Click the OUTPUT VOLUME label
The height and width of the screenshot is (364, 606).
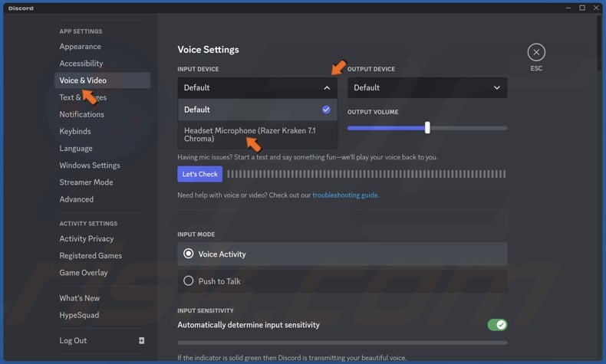373,112
